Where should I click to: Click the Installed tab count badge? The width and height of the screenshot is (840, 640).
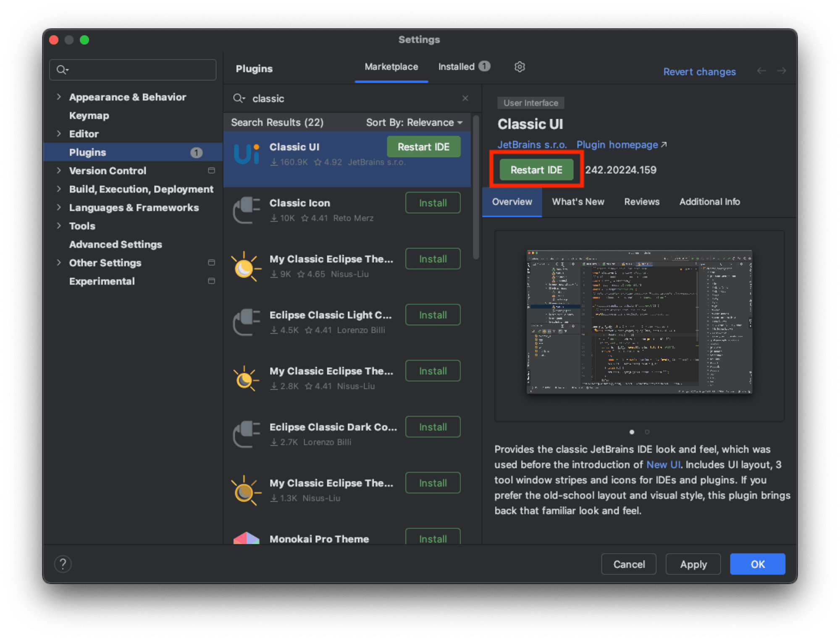[x=485, y=66]
